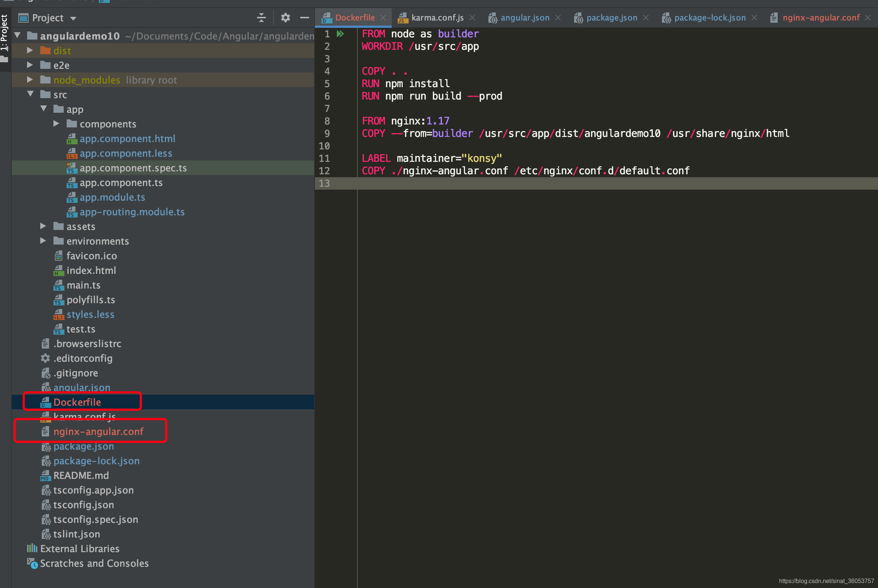This screenshot has height=588, width=878.
Task: Click tsconfig.spec.json file icon
Action: pyautogui.click(x=46, y=520)
